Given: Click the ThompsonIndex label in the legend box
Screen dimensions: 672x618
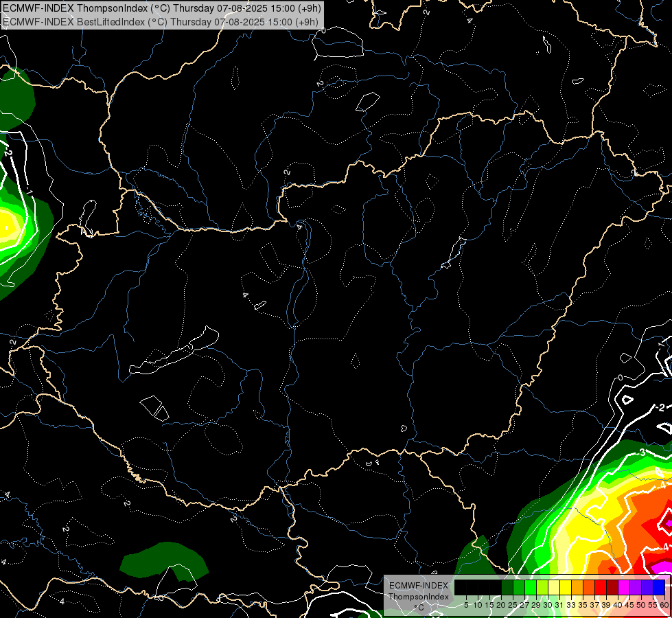Looking at the screenshot, I should pos(419,597).
